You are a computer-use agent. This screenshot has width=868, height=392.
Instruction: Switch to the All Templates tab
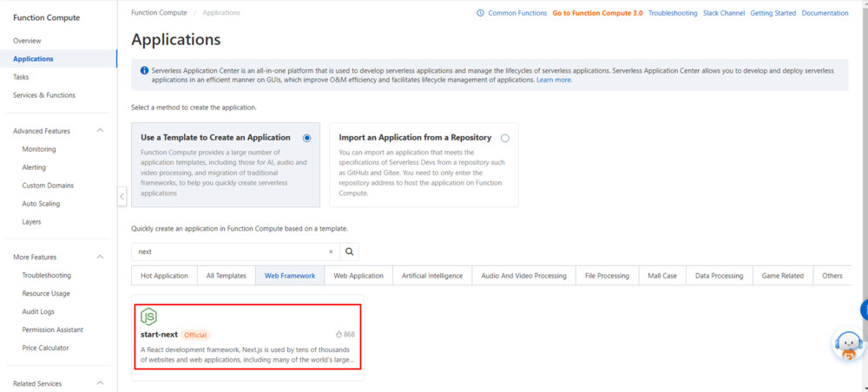point(227,275)
